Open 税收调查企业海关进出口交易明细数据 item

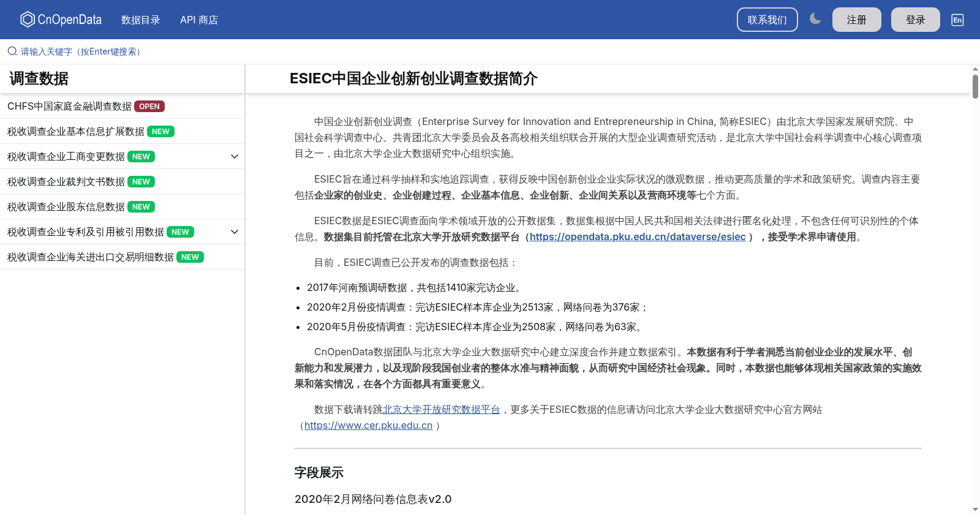(122, 257)
